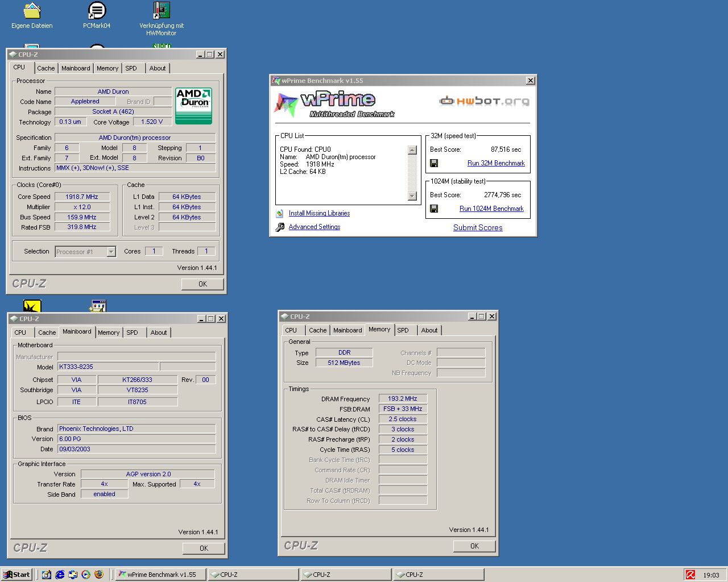Click the Run 1024M Benchmark link
728x582 pixels.
[x=491, y=209]
